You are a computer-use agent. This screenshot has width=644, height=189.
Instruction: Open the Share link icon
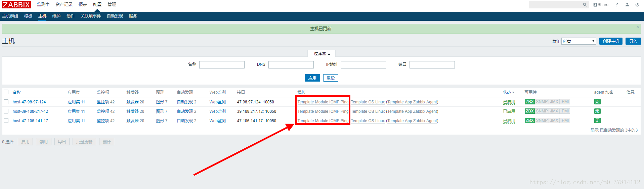point(601,5)
